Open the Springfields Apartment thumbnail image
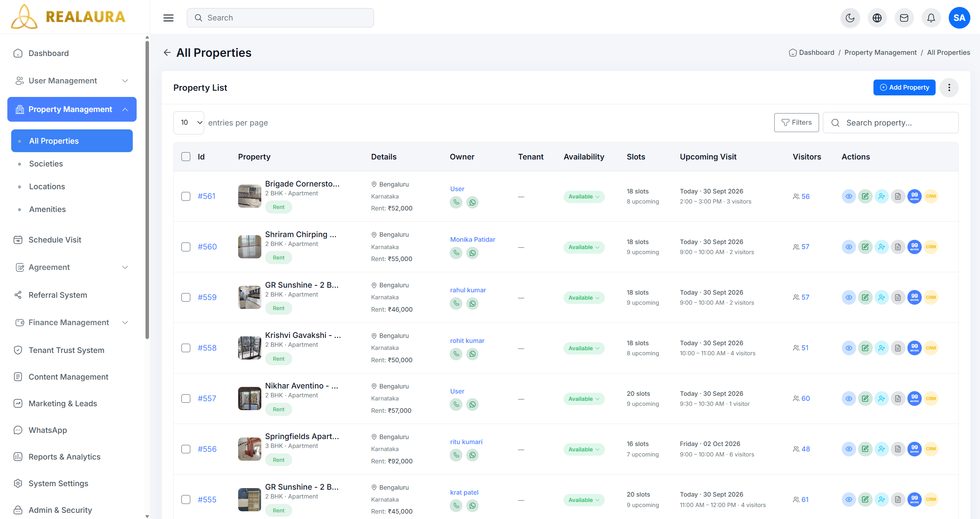 249,449
